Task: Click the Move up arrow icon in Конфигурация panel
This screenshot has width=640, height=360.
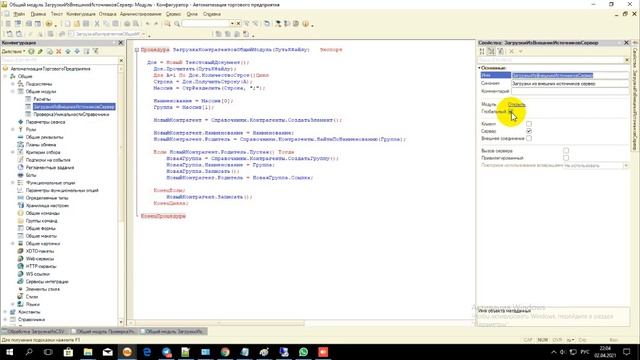Action: click(68, 51)
